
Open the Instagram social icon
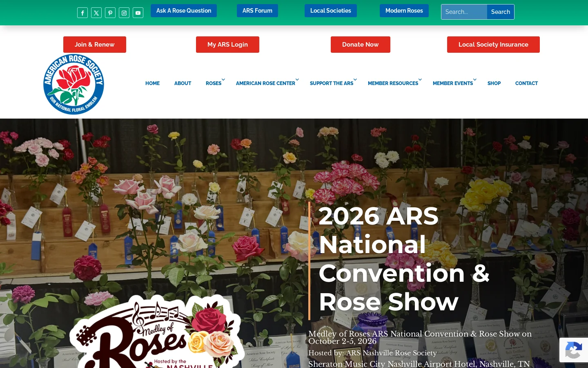124,13
